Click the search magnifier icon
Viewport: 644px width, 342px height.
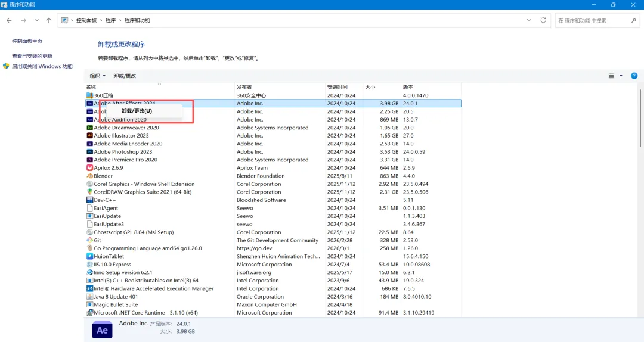click(x=634, y=20)
